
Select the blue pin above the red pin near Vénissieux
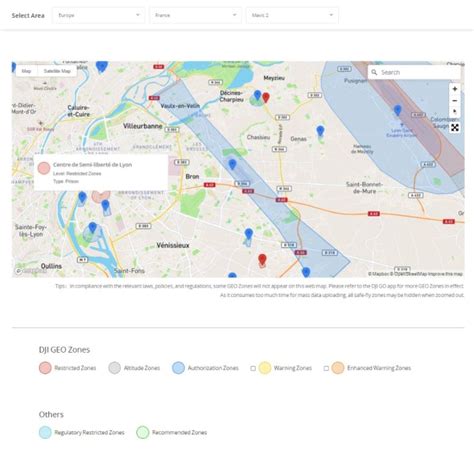249,234
